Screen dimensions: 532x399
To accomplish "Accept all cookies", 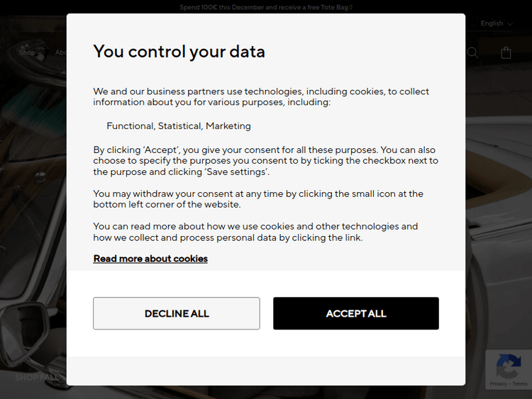I will 356,313.
